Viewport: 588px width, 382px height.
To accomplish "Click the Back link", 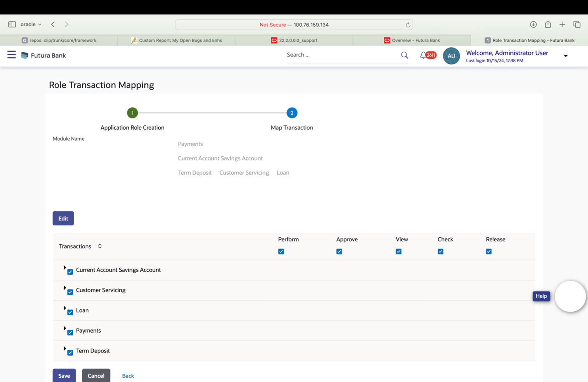I will [x=128, y=376].
